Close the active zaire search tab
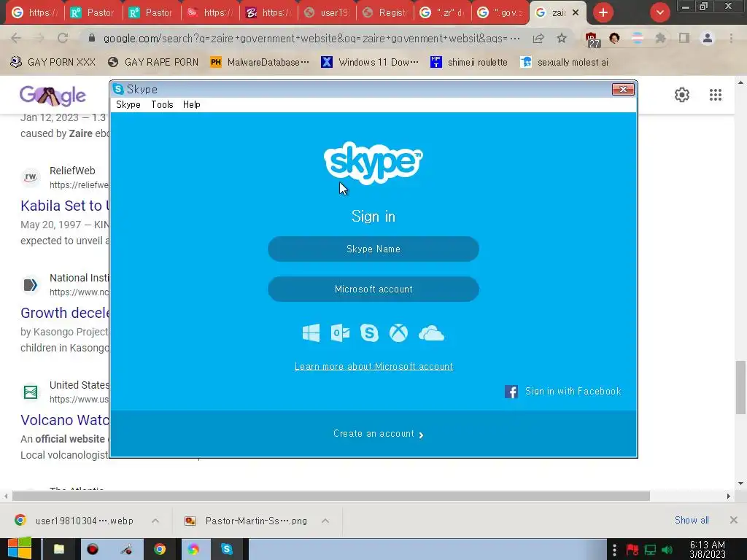The image size is (747, 560). click(x=576, y=12)
